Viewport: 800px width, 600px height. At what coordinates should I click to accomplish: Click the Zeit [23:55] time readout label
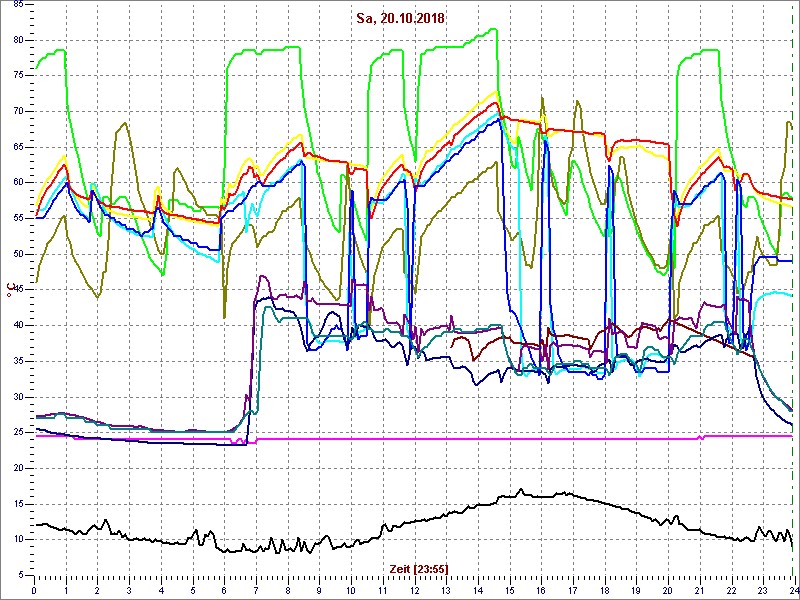coord(419,568)
